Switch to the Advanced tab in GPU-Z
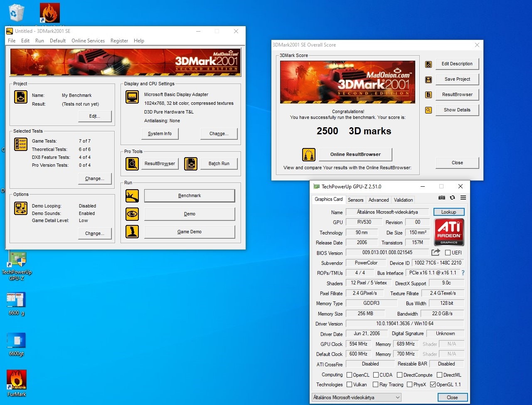The width and height of the screenshot is (532, 405). pyautogui.click(x=379, y=200)
